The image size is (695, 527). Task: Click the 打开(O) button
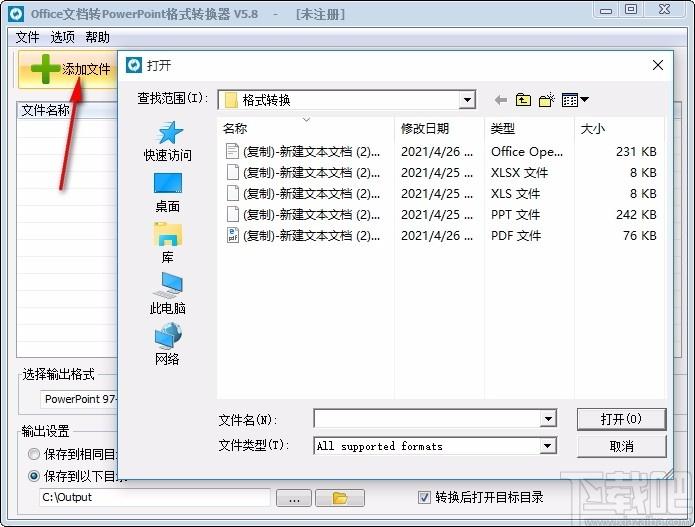click(621, 419)
